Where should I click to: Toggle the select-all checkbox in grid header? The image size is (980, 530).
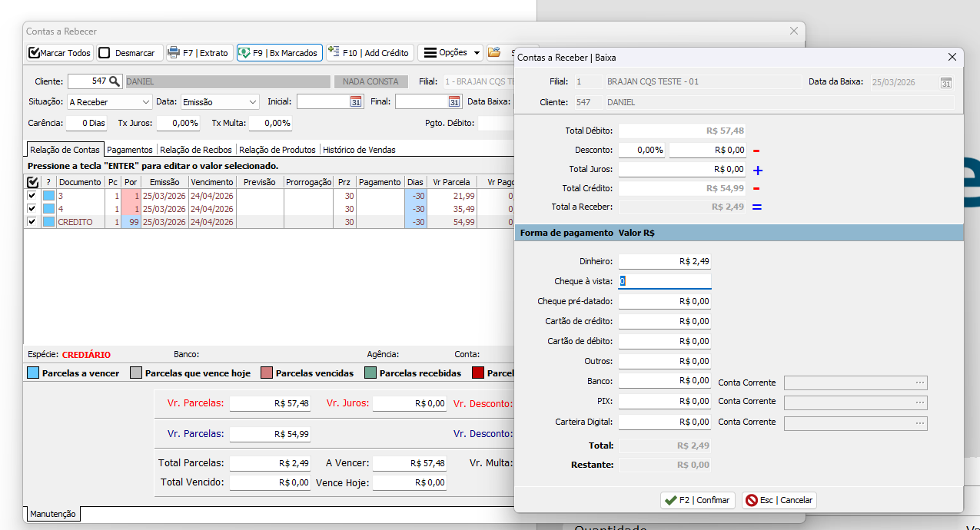32,182
